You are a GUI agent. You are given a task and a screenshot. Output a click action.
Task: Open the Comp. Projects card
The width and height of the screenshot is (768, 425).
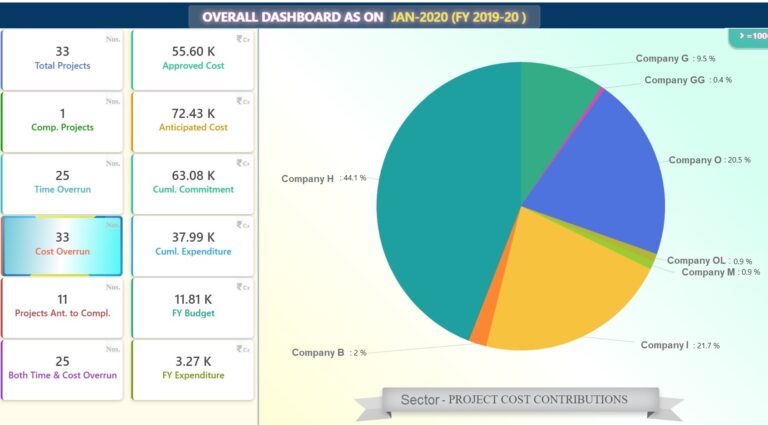pos(62,122)
